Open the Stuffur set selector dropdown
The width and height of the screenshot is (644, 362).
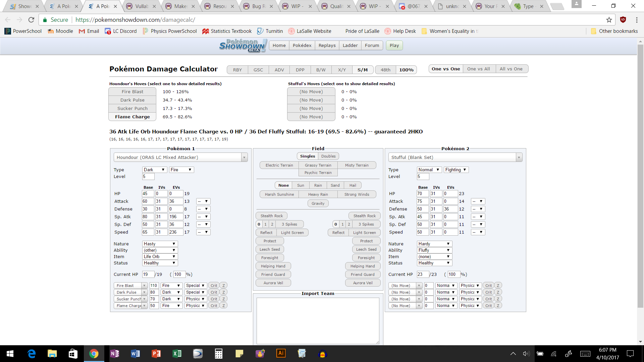(x=455, y=157)
